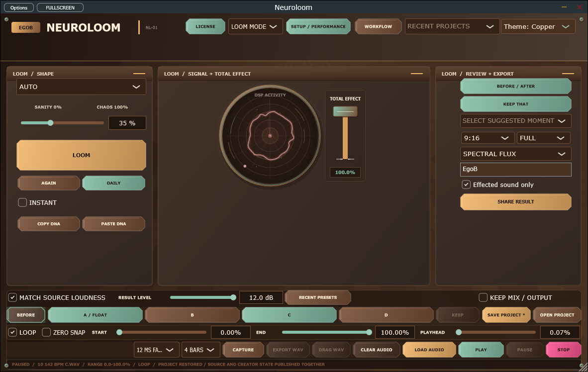Toggle Setup / Performance button
This screenshot has height=372, width=588.
[318, 26]
